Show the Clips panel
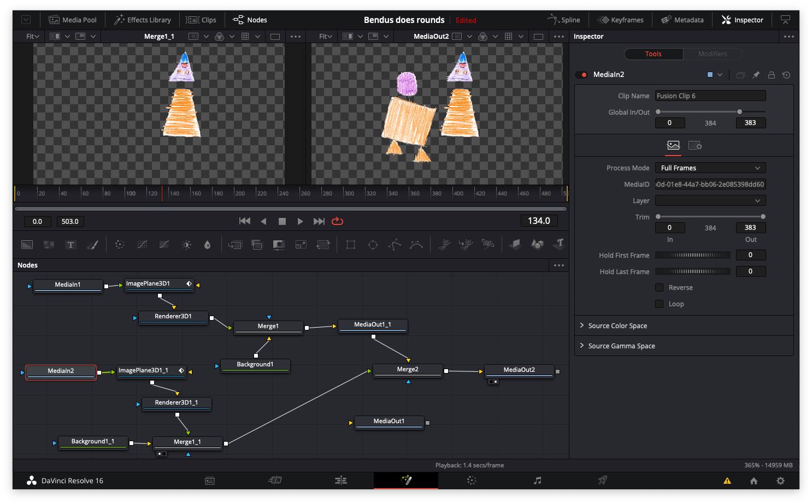 click(201, 20)
